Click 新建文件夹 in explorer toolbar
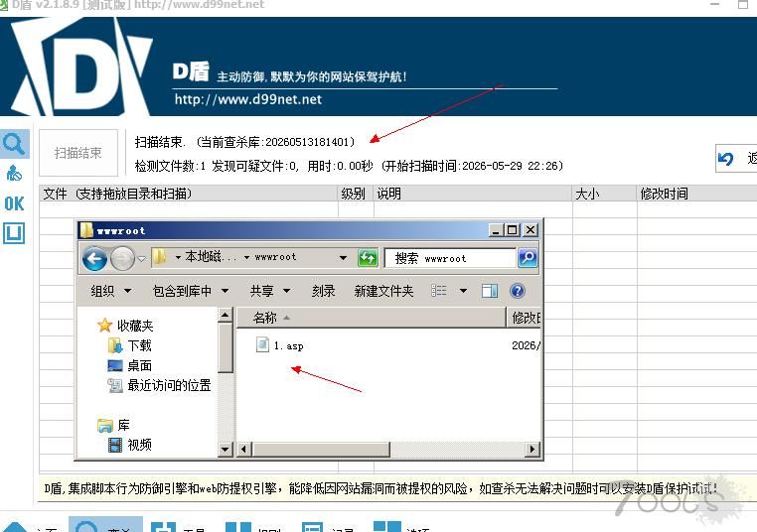Screen dimensions: 757x532 [x=383, y=291]
